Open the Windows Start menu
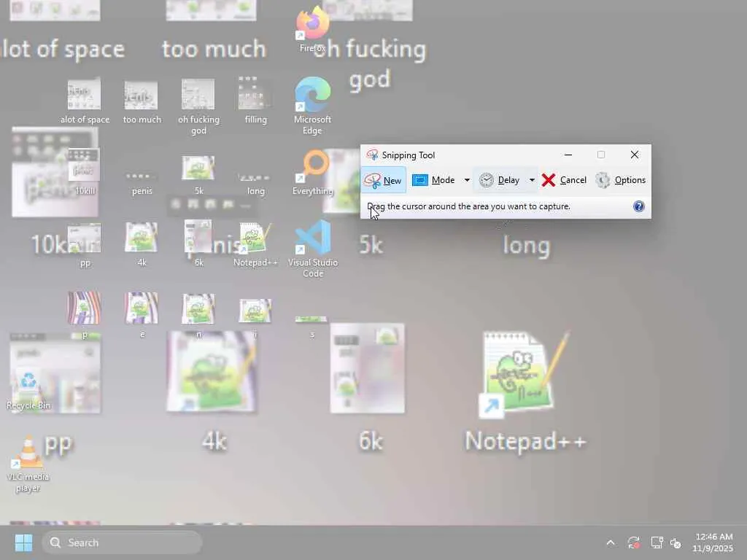The width and height of the screenshot is (747, 560). click(x=23, y=542)
